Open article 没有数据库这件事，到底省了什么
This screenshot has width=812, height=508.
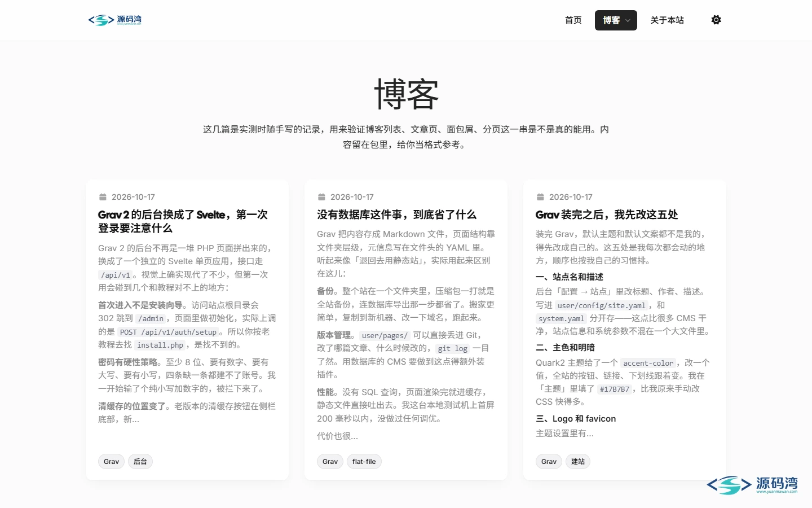click(x=396, y=214)
